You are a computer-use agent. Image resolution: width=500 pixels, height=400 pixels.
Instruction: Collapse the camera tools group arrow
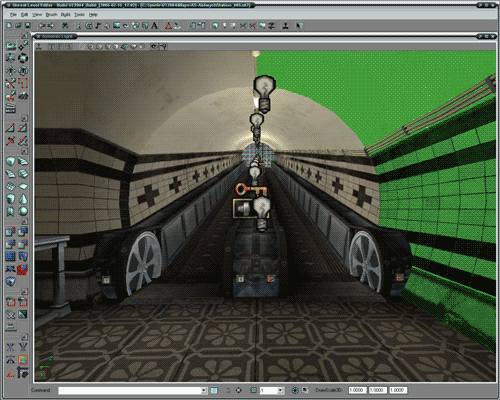pyautogui.click(x=24, y=35)
